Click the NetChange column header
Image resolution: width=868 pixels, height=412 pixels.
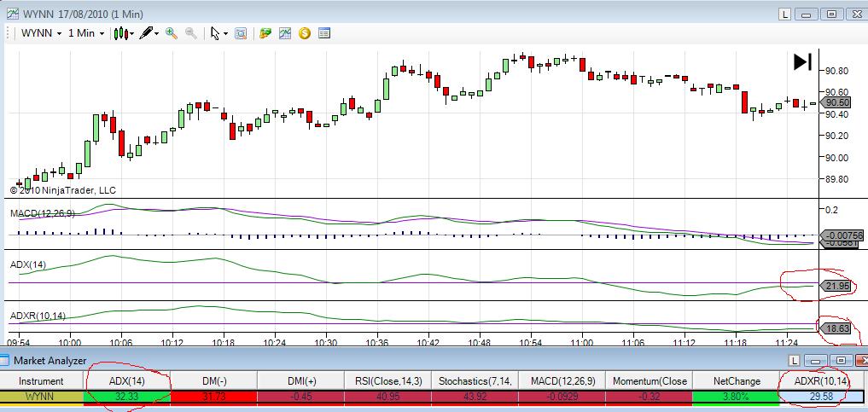tap(735, 381)
